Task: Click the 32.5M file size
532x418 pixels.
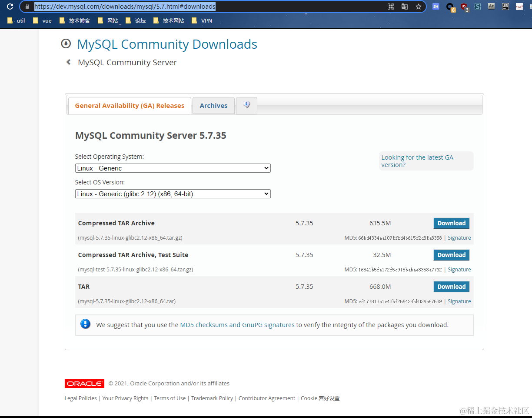Action: tap(382, 255)
